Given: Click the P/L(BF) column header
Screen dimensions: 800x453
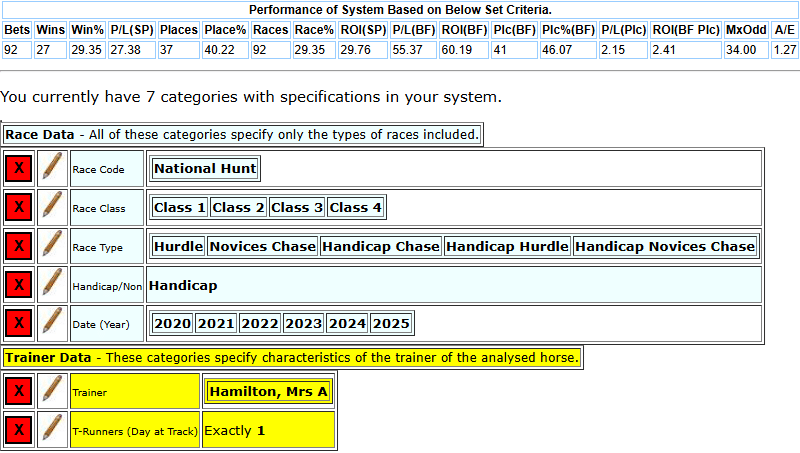Looking at the screenshot, I should coord(413,30).
